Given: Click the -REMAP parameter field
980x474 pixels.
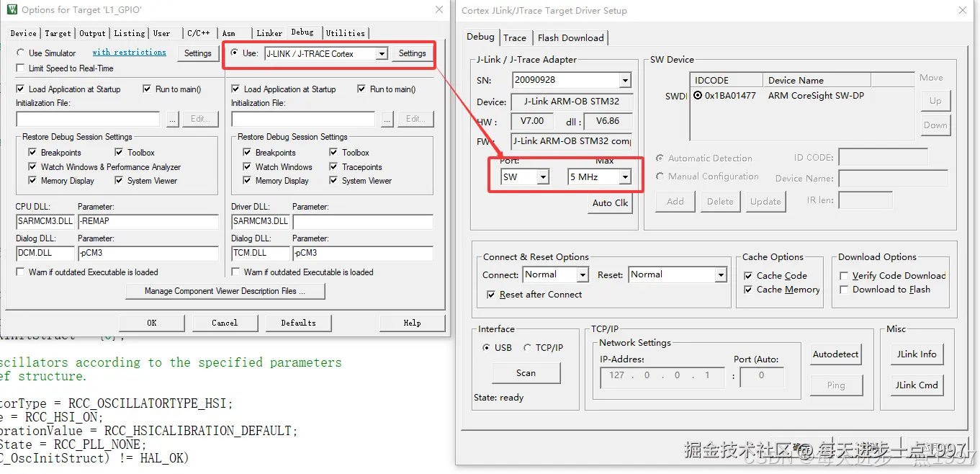Looking at the screenshot, I should point(148,221).
